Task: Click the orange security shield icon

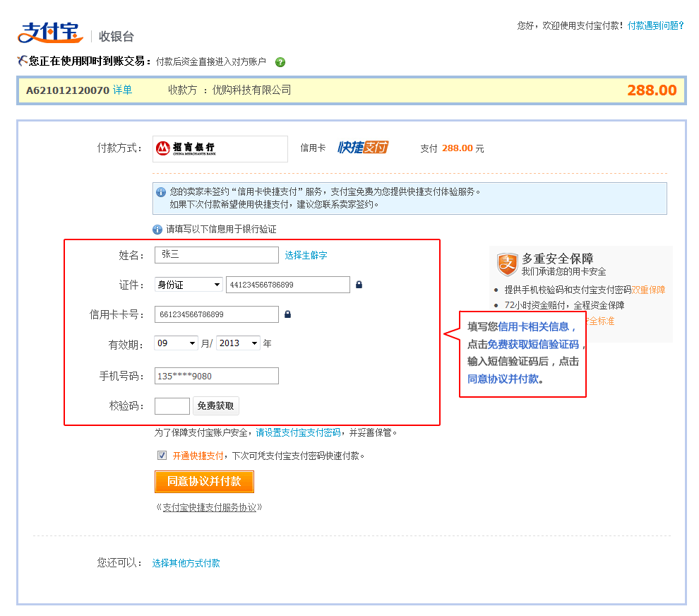Action: (x=507, y=264)
